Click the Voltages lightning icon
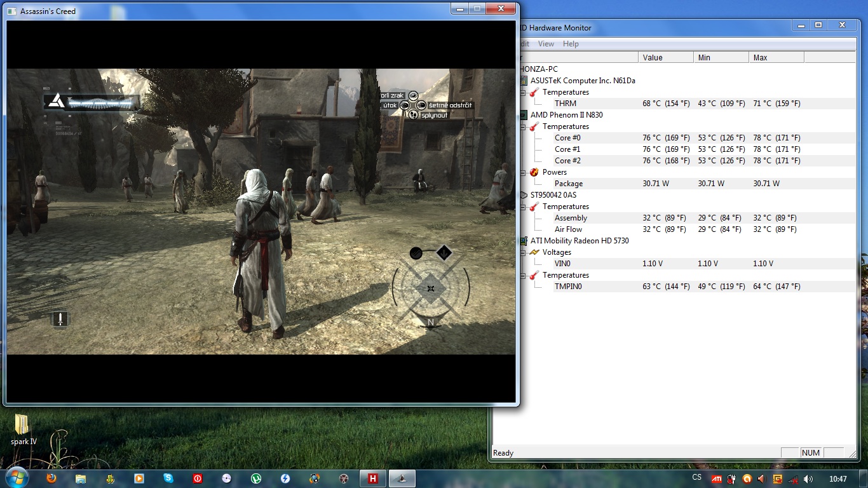 tap(534, 252)
